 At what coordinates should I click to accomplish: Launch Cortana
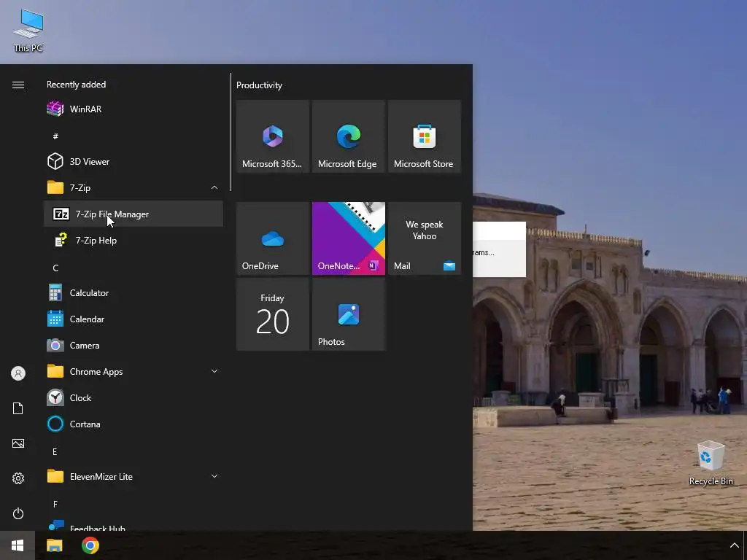pos(133,424)
